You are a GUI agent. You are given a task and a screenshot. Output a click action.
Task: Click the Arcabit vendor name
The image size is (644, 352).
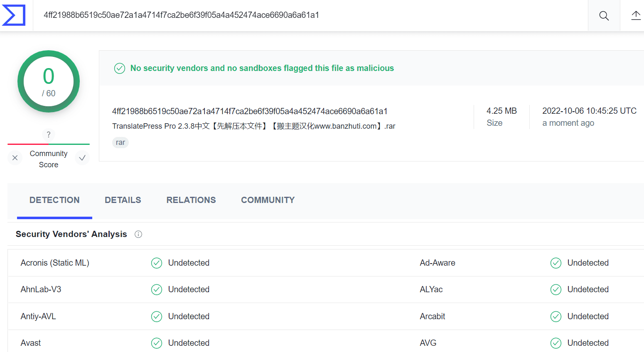[433, 316]
